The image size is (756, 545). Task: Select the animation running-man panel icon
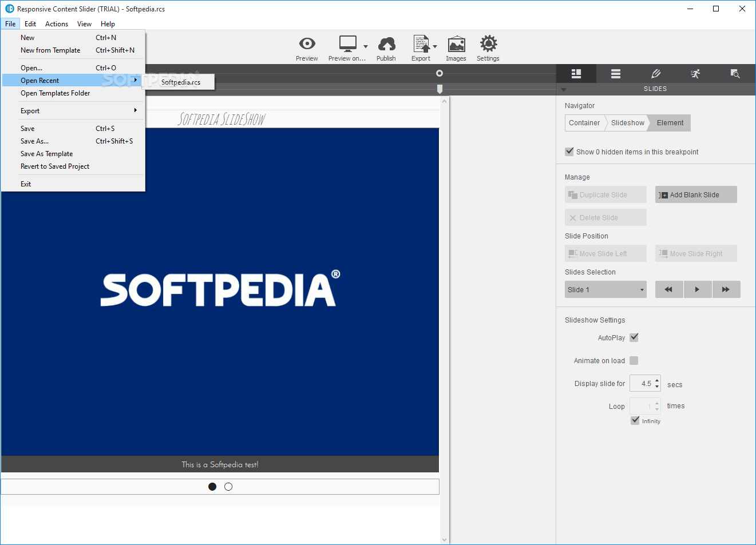point(695,74)
